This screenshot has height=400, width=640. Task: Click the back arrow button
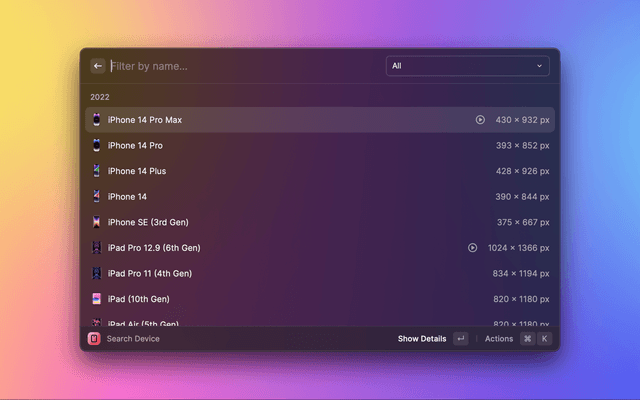tap(98, 66)
